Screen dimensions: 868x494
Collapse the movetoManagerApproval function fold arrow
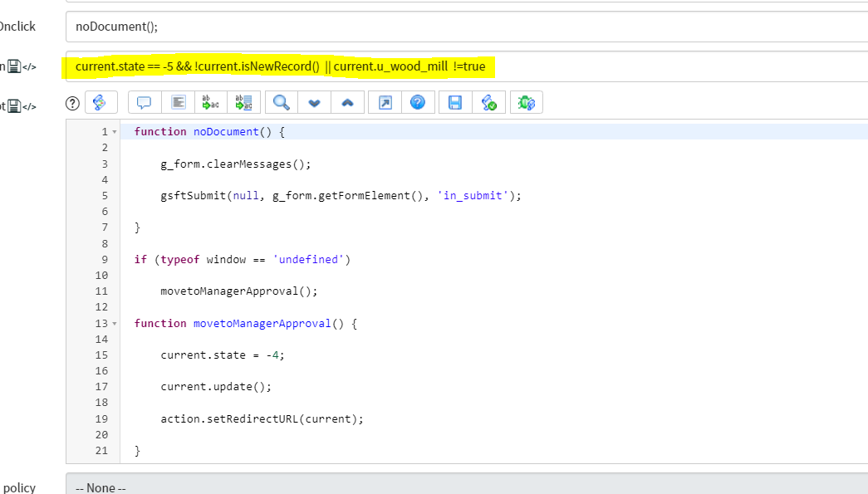pos(115,324)
